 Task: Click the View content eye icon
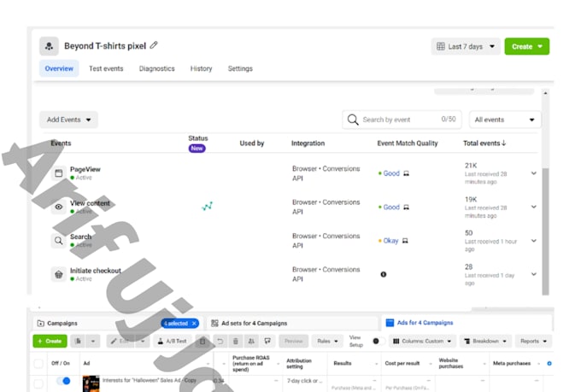pyautogui.click(x=59, y=207)
